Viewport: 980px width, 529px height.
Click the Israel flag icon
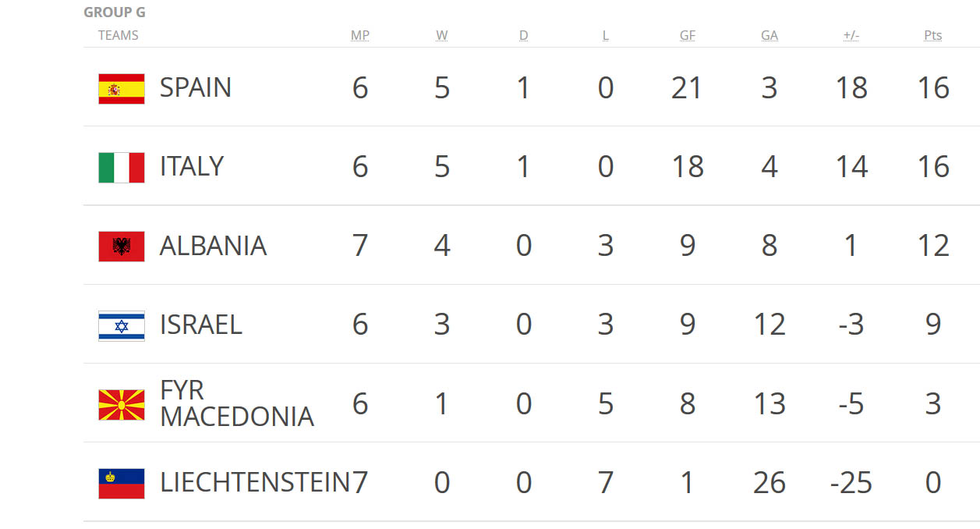point(122,325)
